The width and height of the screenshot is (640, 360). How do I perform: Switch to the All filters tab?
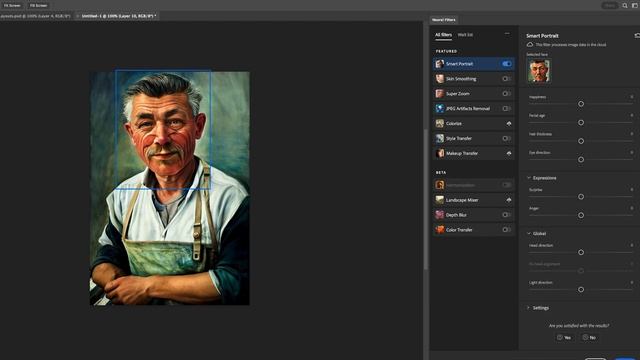tap(443, 35)
